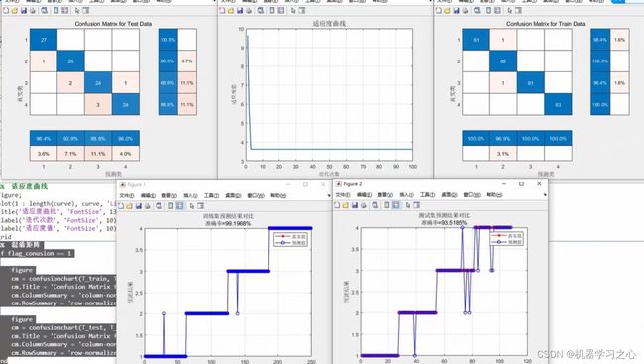This screenshot has height=364, width=644.
Task: Click Open File icon in fitness curve window
Action: point(231,10)
